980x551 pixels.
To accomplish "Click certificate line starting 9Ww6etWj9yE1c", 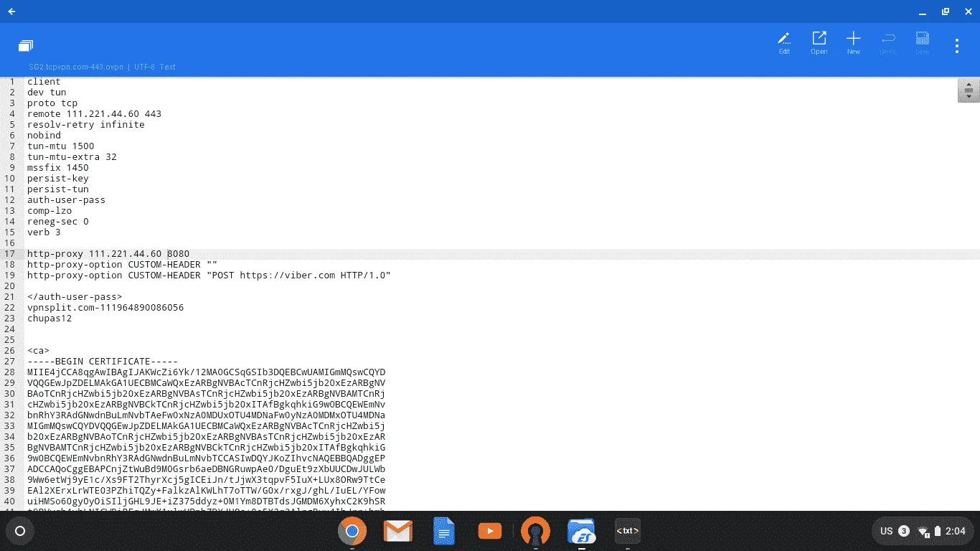I will click(206, 480).
